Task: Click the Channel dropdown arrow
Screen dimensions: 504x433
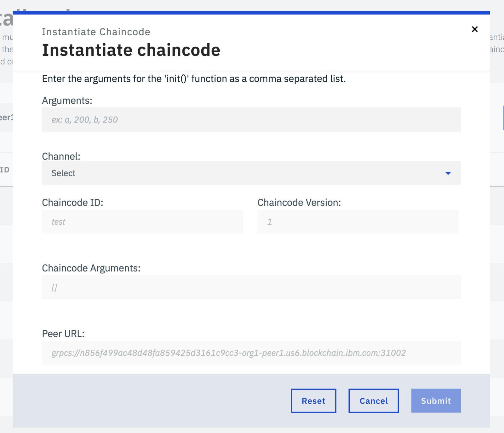Action: click(x=448, y=173)
